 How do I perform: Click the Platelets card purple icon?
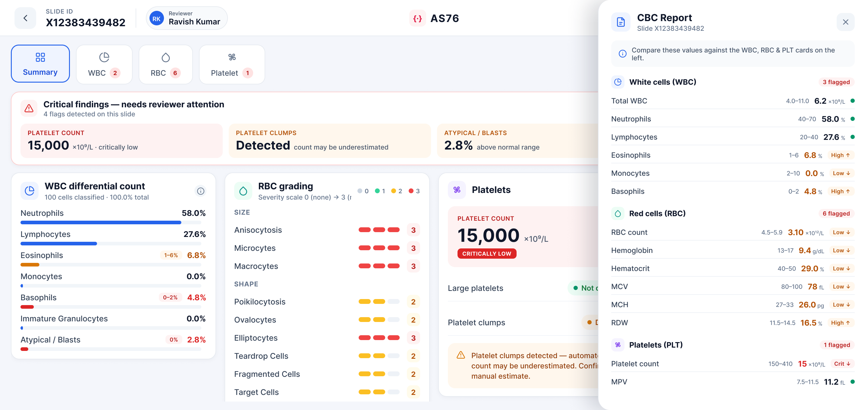tap(457, 190)
